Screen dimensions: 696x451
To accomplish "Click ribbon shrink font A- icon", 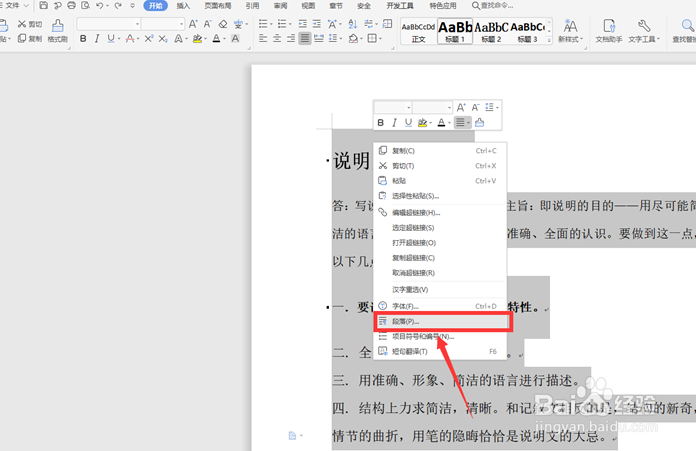I will point(207,24).
